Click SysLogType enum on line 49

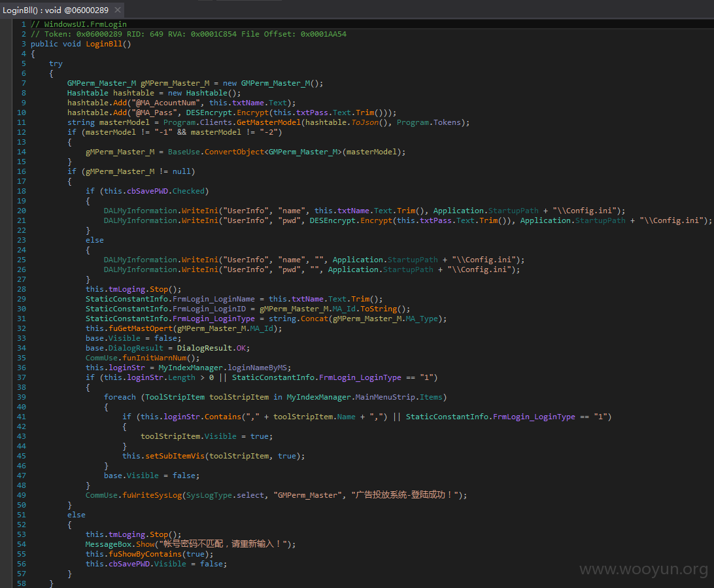tap(209, 495)
